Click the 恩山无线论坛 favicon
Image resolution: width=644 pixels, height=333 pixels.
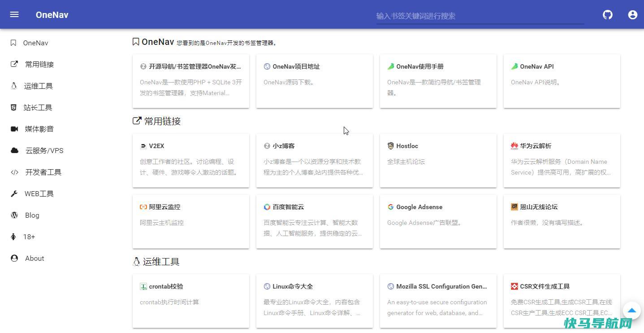[x=514, y=207]
